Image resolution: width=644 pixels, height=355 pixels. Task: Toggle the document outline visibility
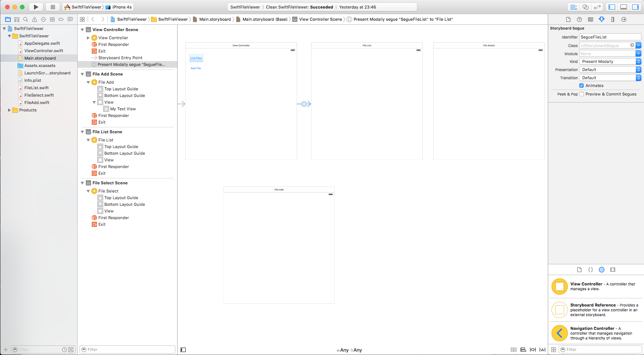click(183, 350)
